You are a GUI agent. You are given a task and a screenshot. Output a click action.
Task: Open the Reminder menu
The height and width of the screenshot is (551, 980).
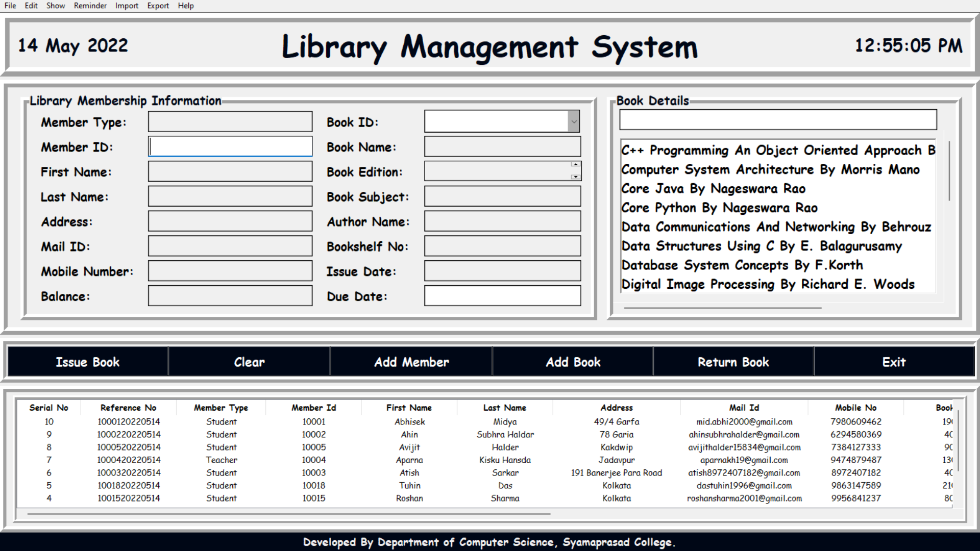pyautogui.click(x=90, y=6)
